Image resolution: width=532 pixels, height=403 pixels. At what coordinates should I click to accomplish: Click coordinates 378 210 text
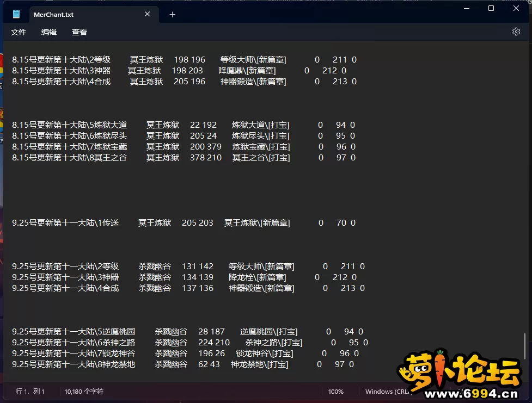(206, 158)
